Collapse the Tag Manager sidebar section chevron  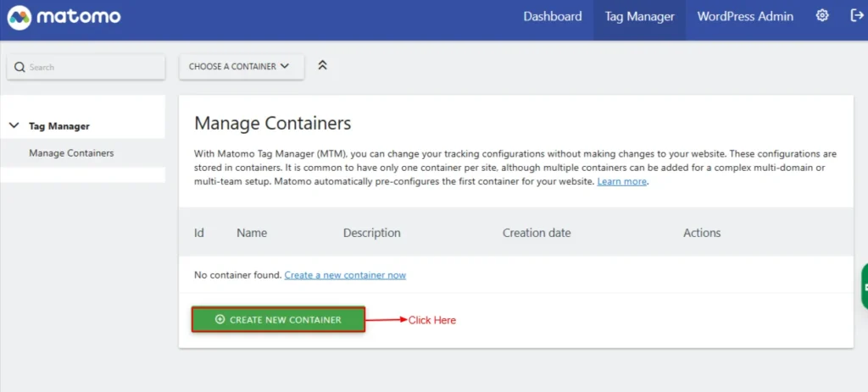pos(14,126)
